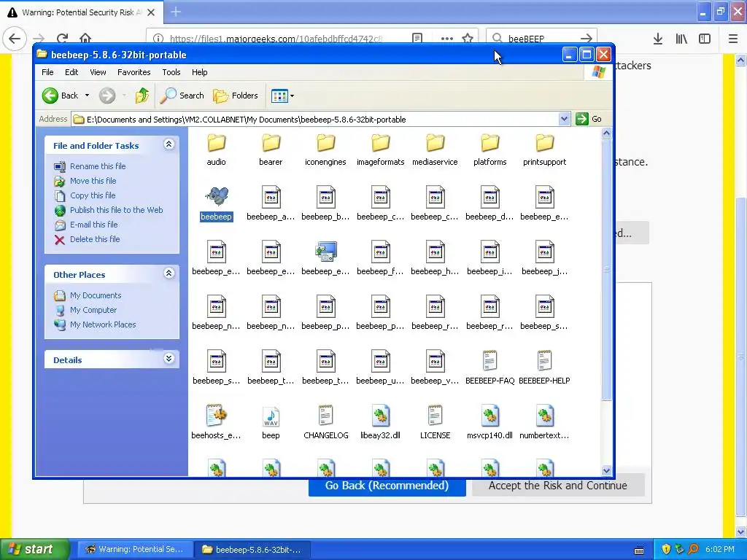Open the File menu

click(x=47, y=72)
